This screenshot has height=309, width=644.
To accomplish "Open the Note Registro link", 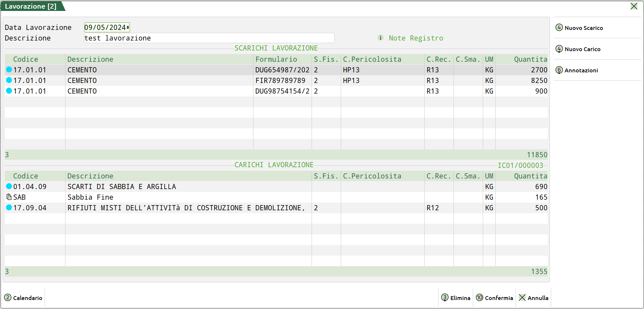I will click(x=416, y=38).
